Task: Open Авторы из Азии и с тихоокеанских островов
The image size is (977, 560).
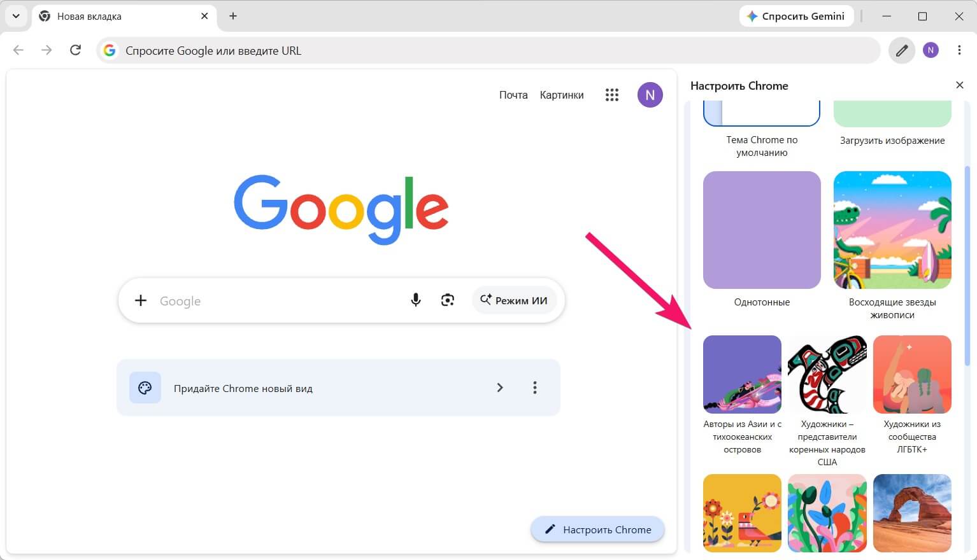Action: (x=742, y=374)
